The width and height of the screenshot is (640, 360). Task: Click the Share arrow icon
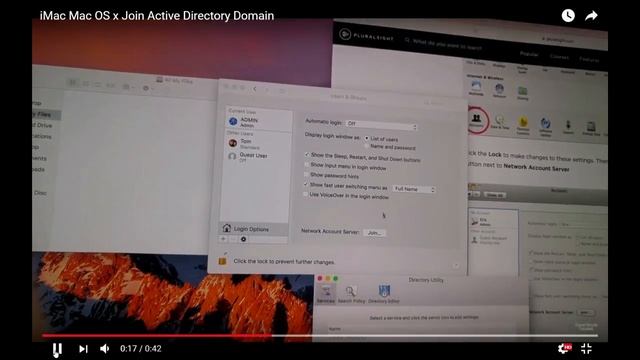[591, 16]
